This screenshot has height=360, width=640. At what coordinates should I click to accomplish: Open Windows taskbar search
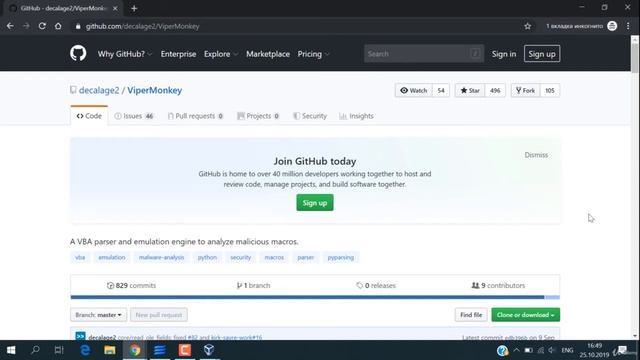tap(36, 350)
